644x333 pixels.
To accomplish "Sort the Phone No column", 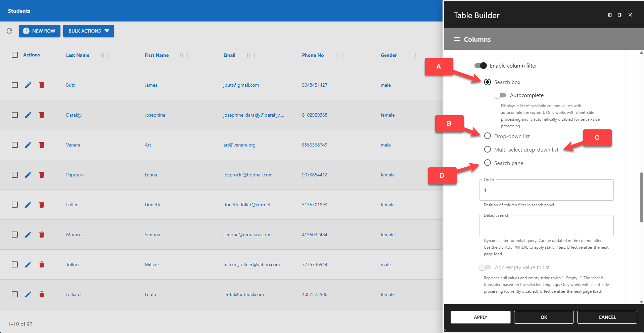I will 337,55.
